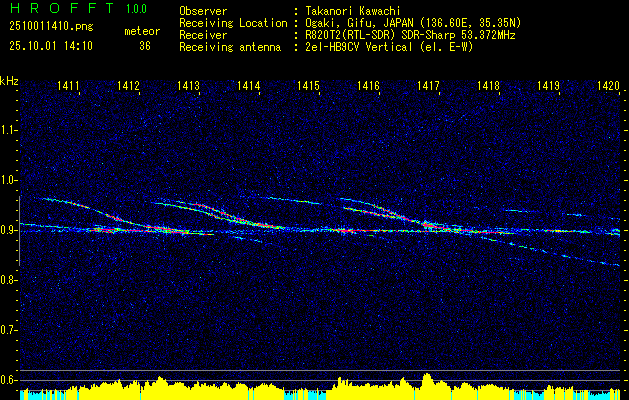This screenshot has width=629, height=400.
Task: Click the 1411 time marker
Action: [69, 85]
